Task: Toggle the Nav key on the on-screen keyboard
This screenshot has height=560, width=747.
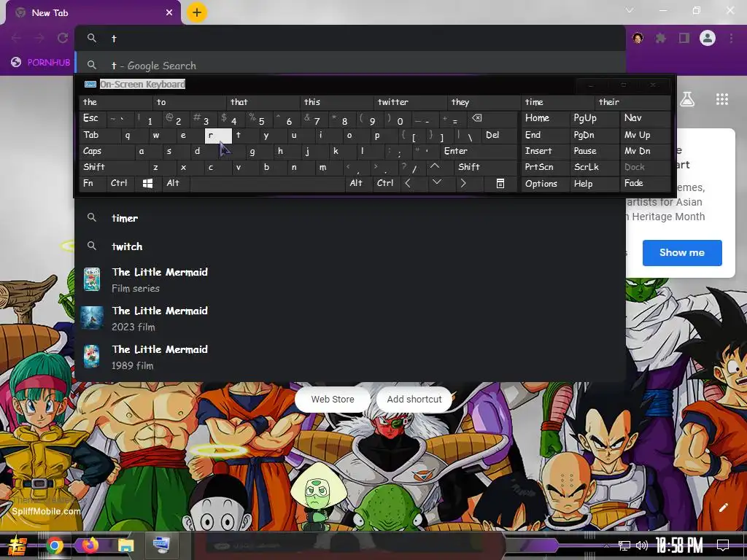Action: (646, 118)
